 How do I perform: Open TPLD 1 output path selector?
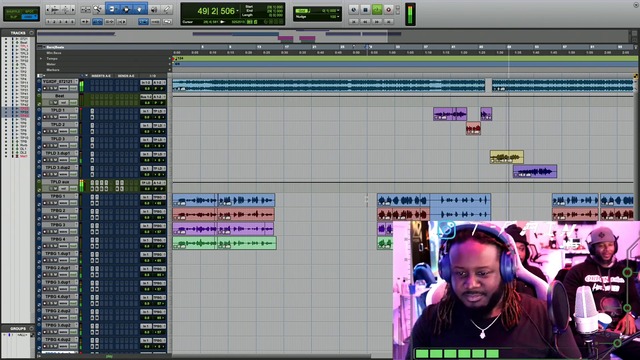(x=159, y=111)
